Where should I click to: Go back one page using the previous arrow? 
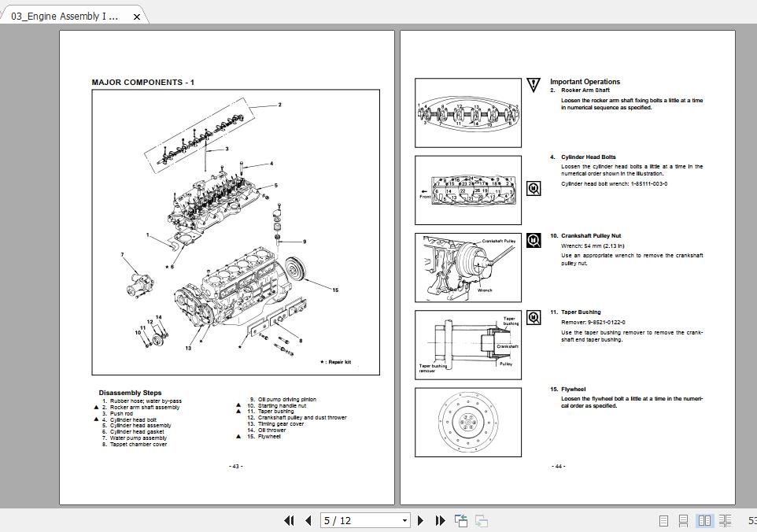point(309,520)
